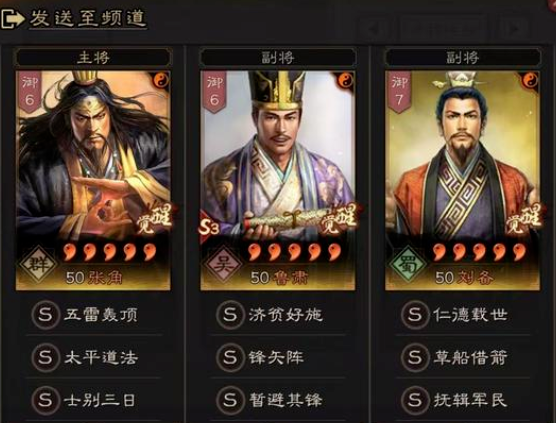
Task: Click the yin-yang icon on 张角's card
Action: click(x=161, y=80)
